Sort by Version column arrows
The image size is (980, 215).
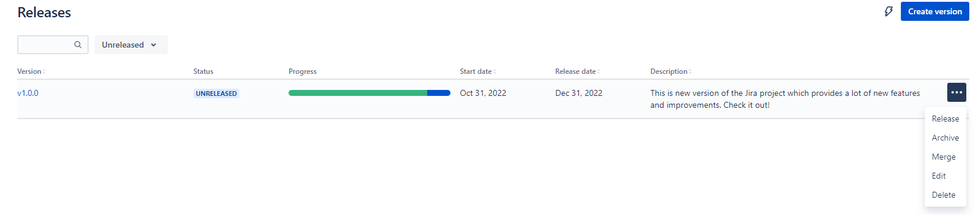(x=44, y=71)
